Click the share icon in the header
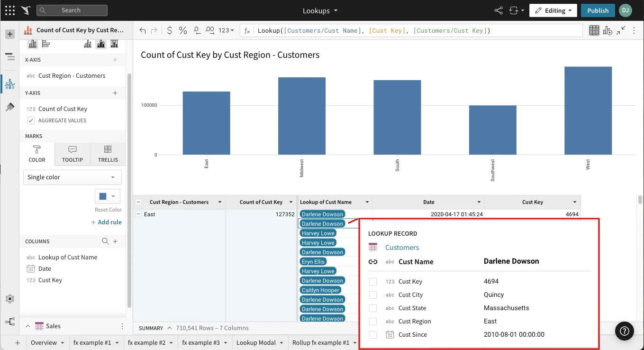644x350 pixels. [499, 10]
